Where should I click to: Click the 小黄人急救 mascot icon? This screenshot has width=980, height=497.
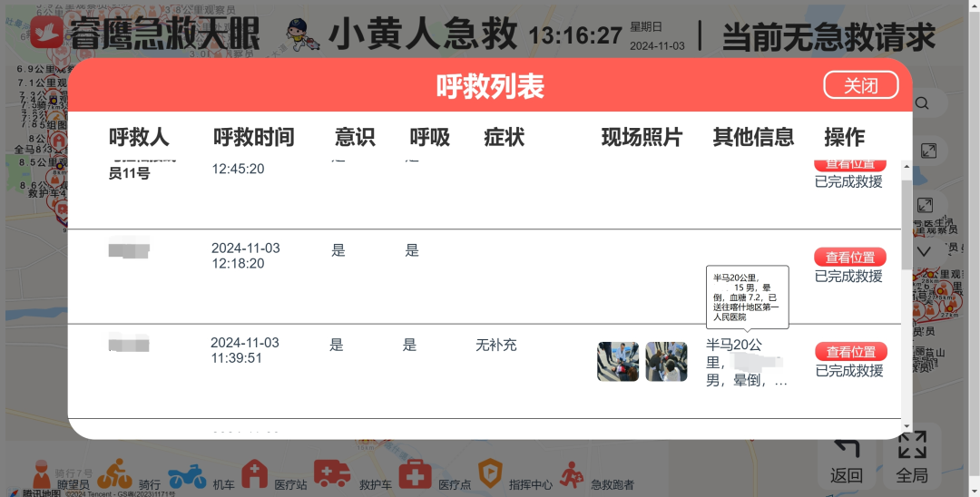point(302,34)
